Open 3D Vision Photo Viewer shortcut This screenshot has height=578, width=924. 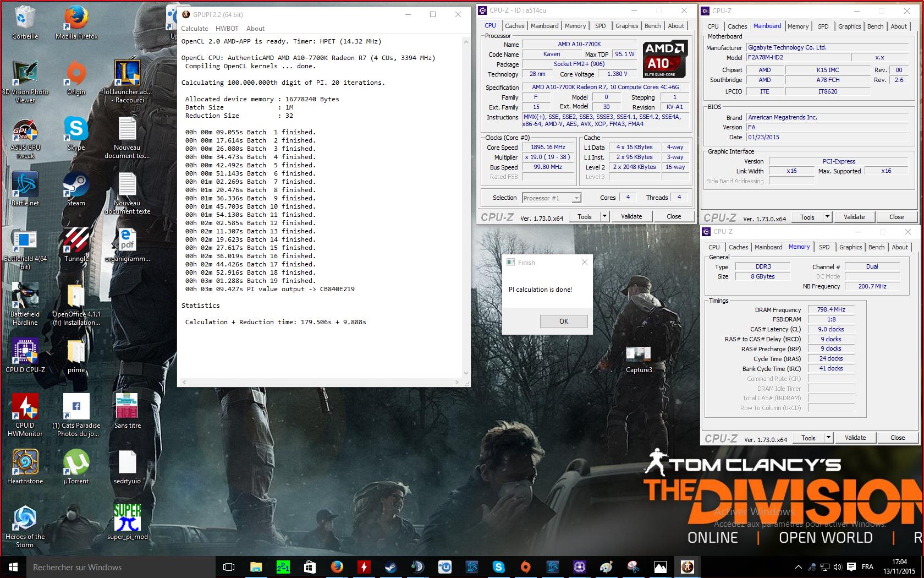coord(25,81)
